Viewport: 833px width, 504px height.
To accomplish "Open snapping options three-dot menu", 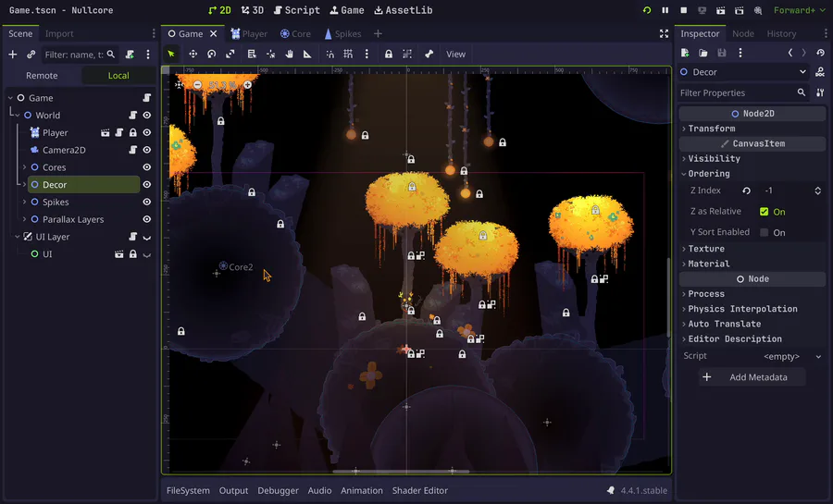I will point(367,55).
